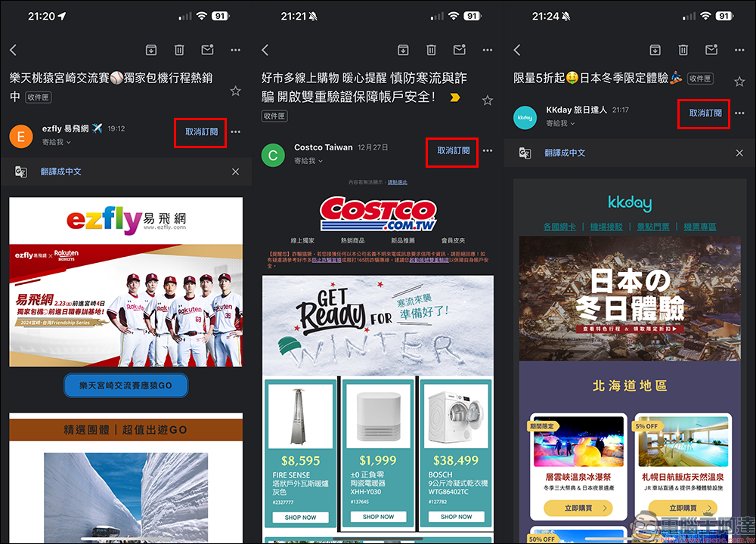Translate the ezfly email to Chinese
The height and width of the screenshot is (544, 756).
click(x=60, y=172)
